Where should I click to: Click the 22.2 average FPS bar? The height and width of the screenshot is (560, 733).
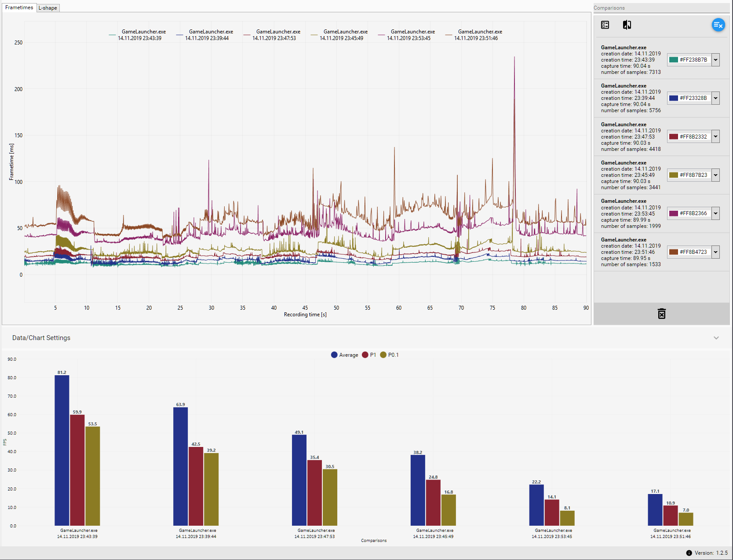(536, 505)
